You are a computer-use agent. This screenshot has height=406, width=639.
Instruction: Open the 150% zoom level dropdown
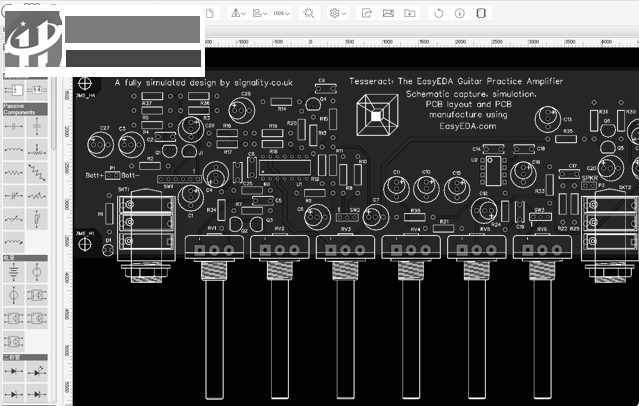281,13
